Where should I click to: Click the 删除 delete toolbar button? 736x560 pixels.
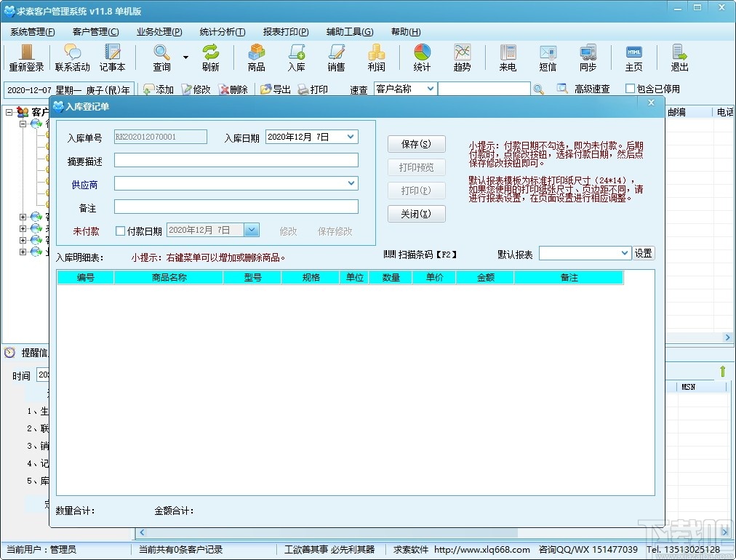tap(233, 89)
